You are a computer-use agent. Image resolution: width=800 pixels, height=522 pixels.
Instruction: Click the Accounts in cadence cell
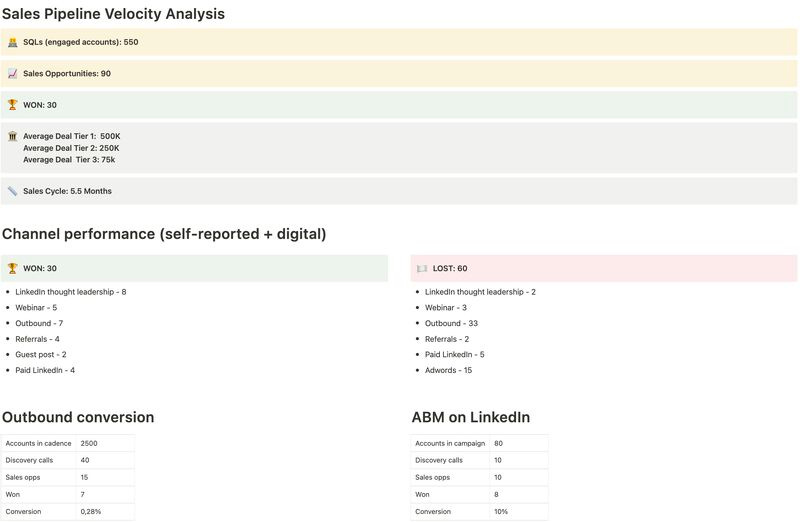pyautogui.click(x=38, y=443)
